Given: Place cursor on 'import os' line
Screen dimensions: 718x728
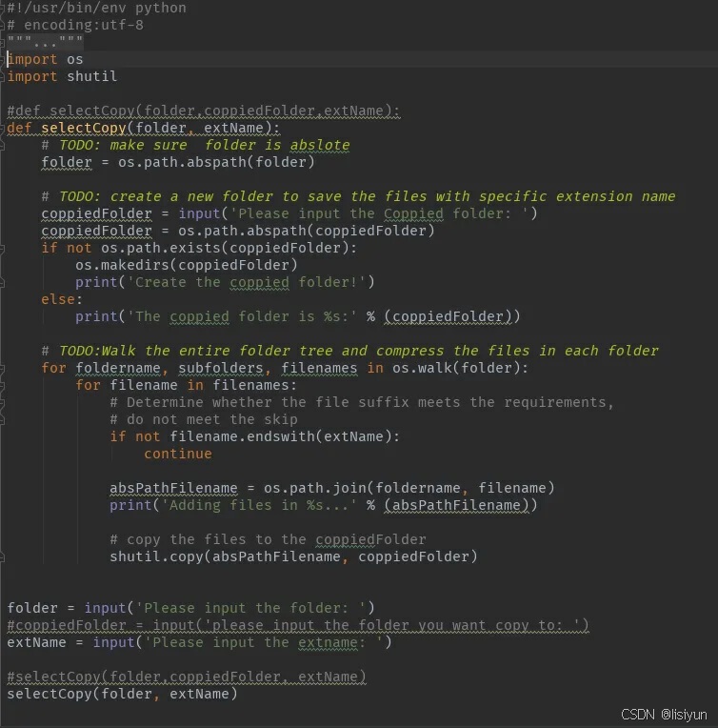Looking at the screenshot, I should coord(45,59).
